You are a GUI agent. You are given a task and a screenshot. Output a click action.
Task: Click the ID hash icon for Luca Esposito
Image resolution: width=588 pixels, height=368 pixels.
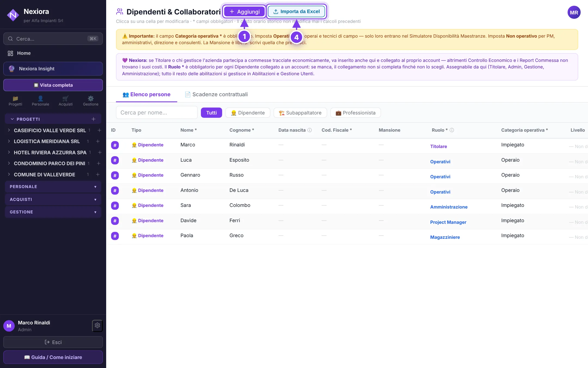(115, 160)
